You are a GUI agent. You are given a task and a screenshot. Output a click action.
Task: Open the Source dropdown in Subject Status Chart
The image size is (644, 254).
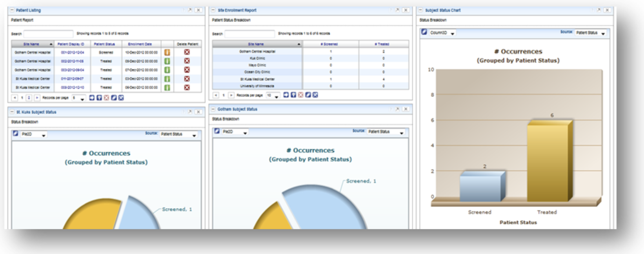tap(591, 33)
